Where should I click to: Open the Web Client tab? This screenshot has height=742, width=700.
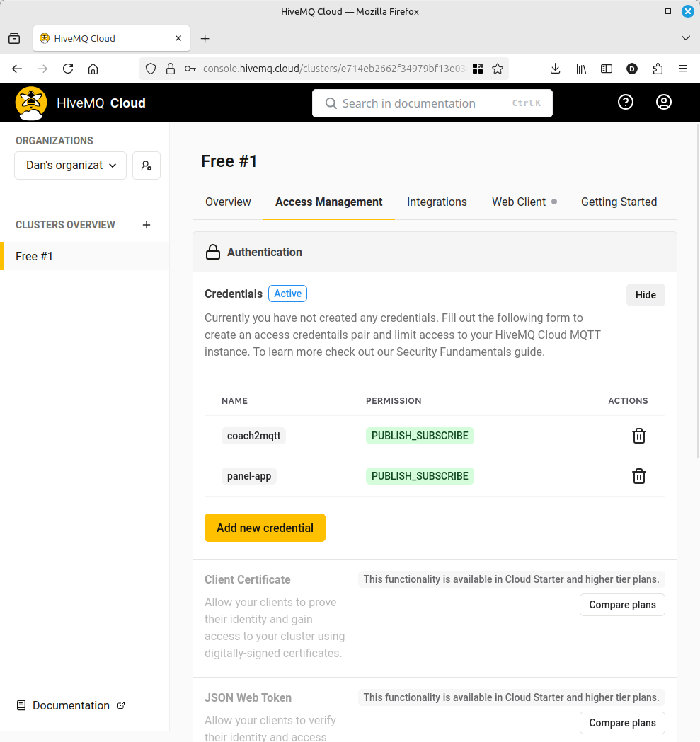click(x=519, y=202)
